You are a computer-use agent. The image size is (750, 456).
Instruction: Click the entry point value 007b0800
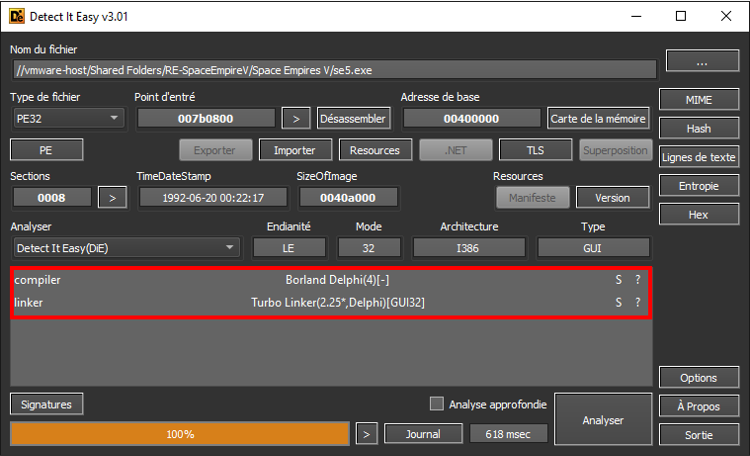(x=206, y=119)
